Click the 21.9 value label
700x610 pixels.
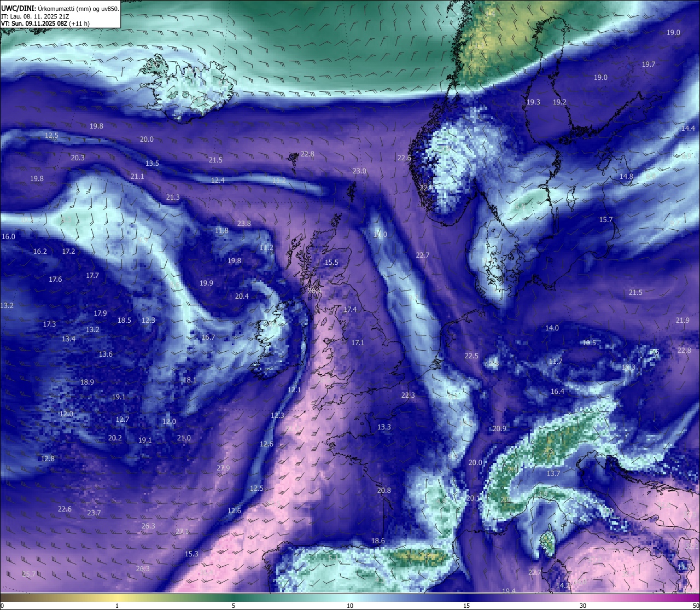682,321
